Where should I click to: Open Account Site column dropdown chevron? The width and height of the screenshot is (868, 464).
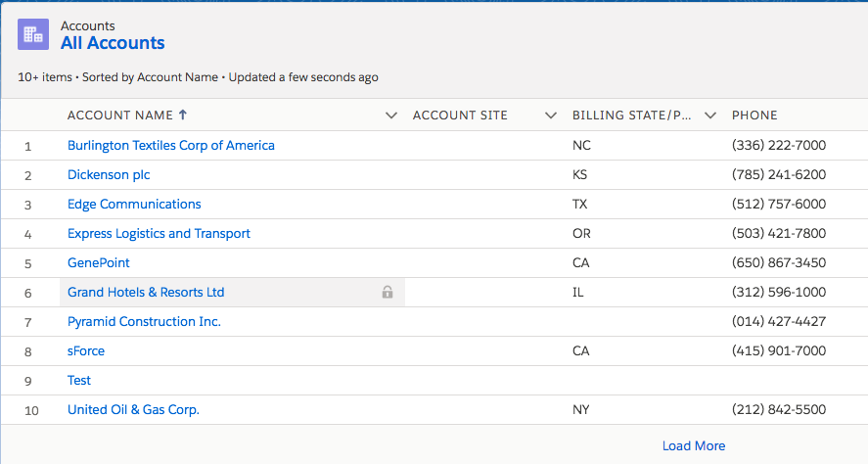pyautogui.click(x=551, y=116)
